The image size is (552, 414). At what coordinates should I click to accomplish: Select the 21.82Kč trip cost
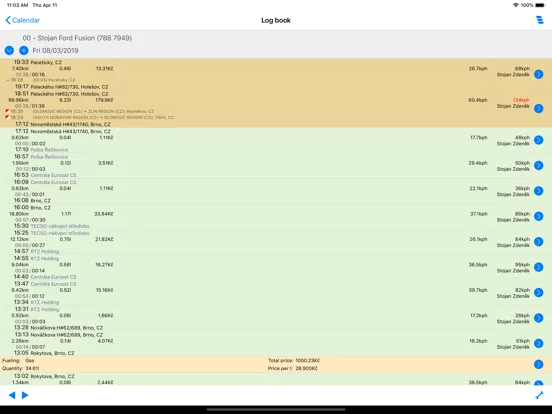(104, 239)
